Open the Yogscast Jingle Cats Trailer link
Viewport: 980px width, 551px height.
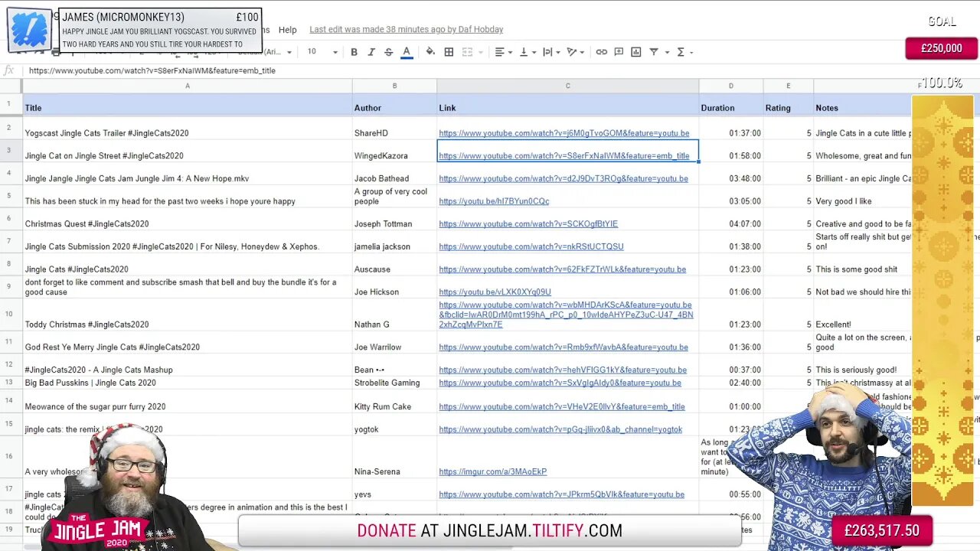[563, 133]
